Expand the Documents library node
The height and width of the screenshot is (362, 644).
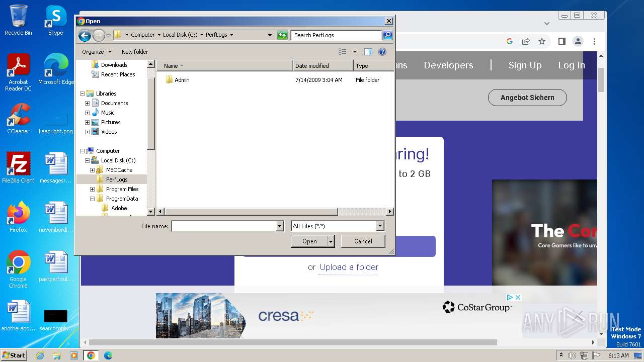[x=87, y=103]
